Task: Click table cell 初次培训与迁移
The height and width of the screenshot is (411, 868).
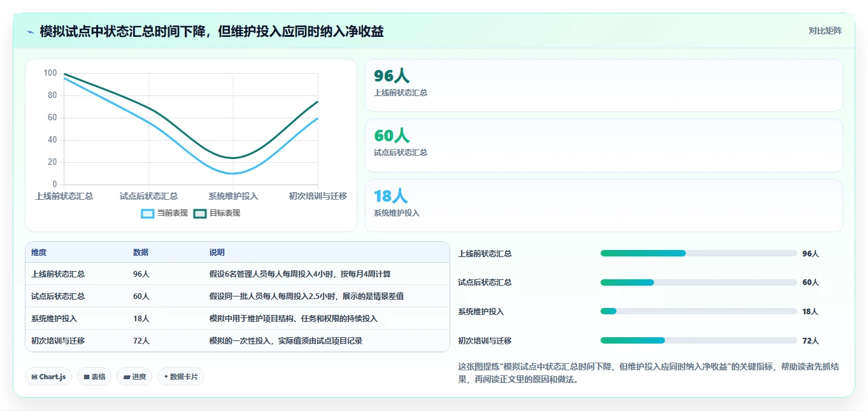Action: click(58, 341)
